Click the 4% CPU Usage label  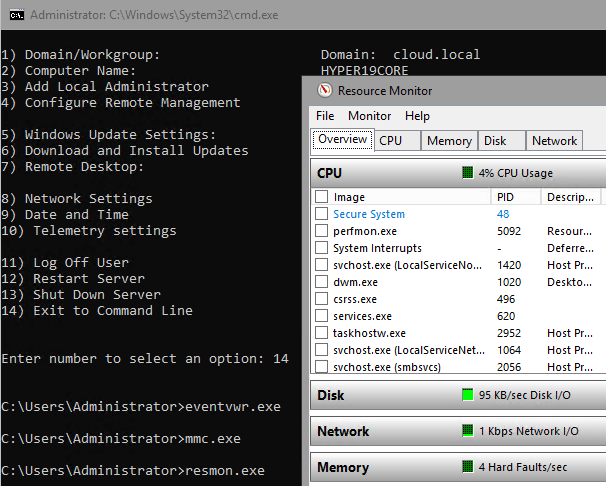516,173
